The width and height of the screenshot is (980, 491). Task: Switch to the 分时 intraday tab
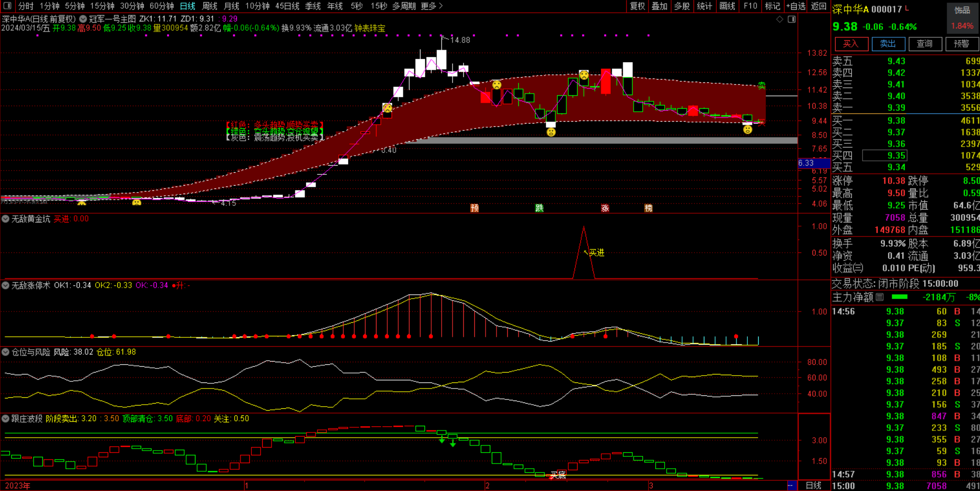(26, 6)
